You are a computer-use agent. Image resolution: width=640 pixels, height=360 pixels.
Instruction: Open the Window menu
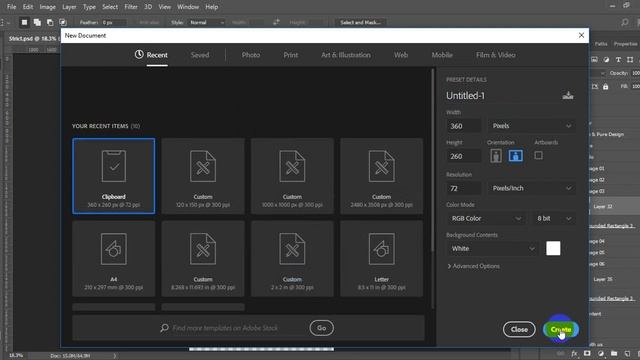point(188,7)
